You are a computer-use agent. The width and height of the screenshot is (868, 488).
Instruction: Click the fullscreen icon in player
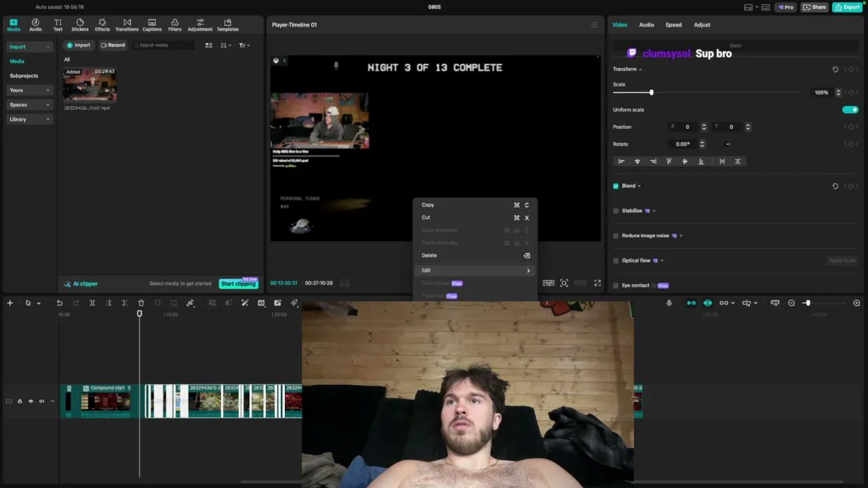pos(597,283)
